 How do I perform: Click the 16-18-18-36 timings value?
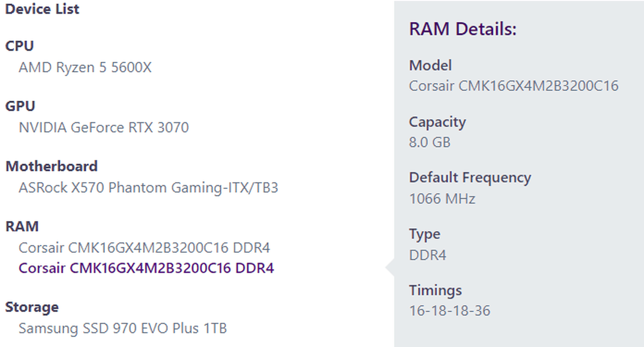pyautogui.click(x=450, y=311)
